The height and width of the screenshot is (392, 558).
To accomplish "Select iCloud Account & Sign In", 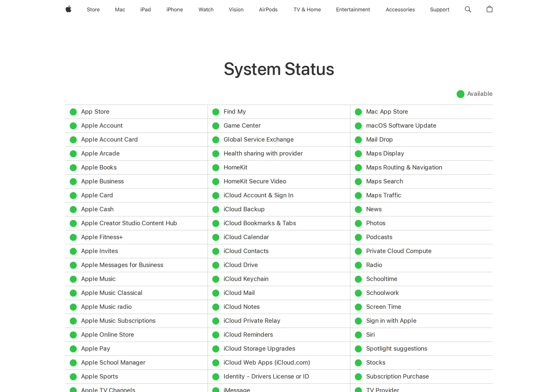I will [x=258, y=195].
